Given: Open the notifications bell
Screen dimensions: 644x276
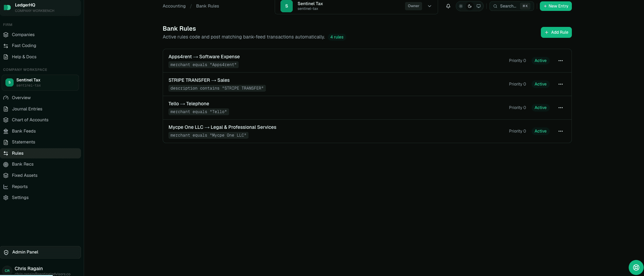Looking at the screenshot, I should [x=448, y=6].
